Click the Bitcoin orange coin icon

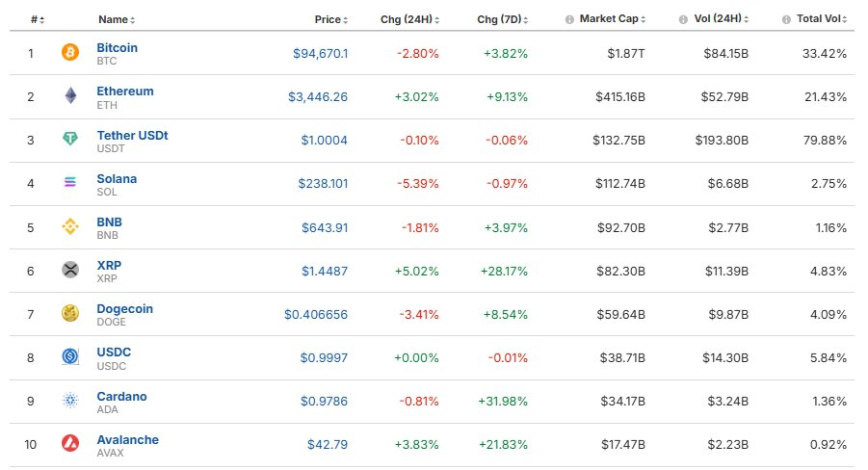click(x=70, y=53)
